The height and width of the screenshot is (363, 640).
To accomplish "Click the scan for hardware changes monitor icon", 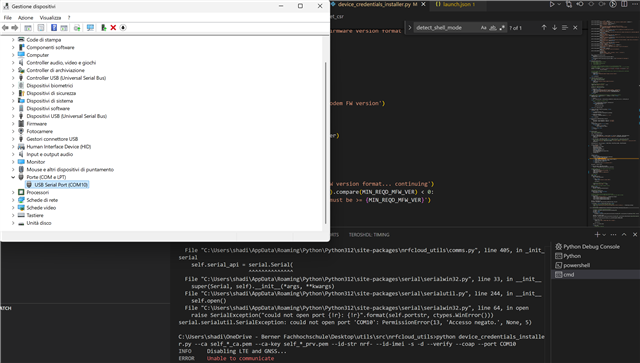I will tap(90, 28).
